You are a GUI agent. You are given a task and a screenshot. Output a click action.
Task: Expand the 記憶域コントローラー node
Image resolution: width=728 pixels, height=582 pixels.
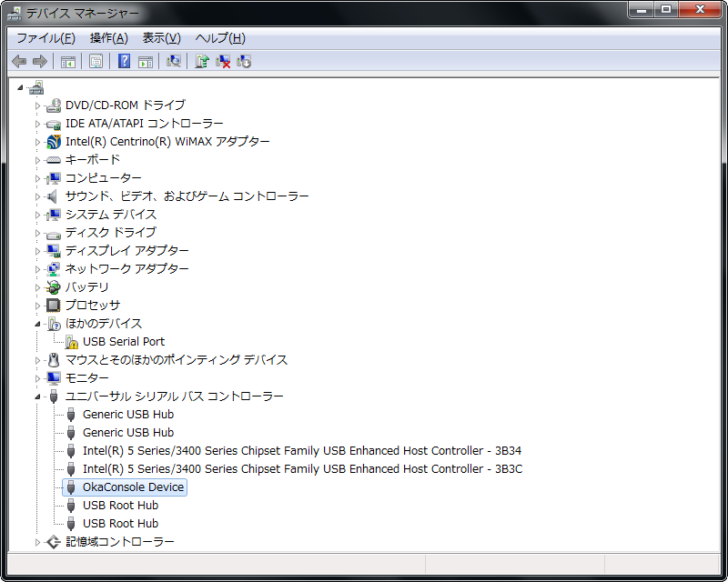point(38,542)
